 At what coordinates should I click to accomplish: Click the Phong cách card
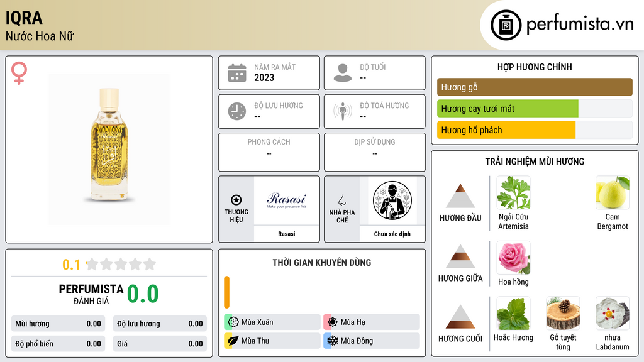(269, 152)
